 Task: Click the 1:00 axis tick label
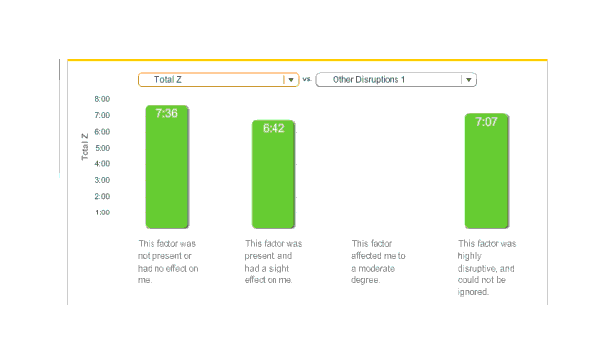[x=102, y=212]
